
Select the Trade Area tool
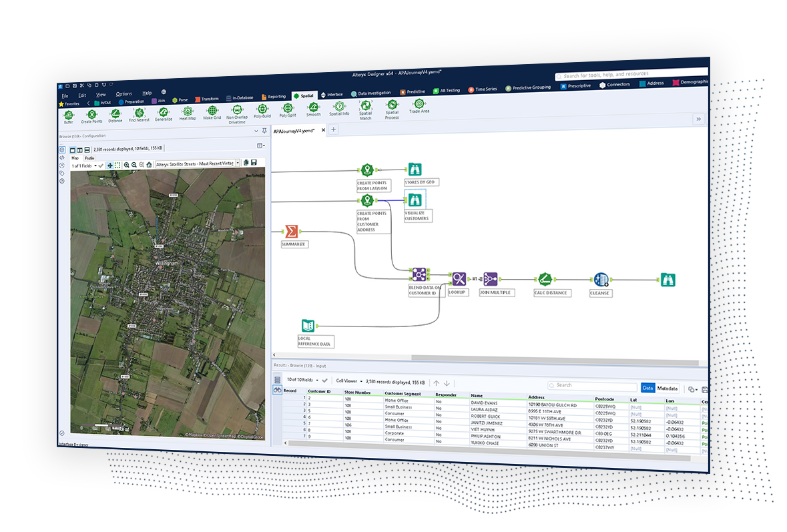(419, 106)
